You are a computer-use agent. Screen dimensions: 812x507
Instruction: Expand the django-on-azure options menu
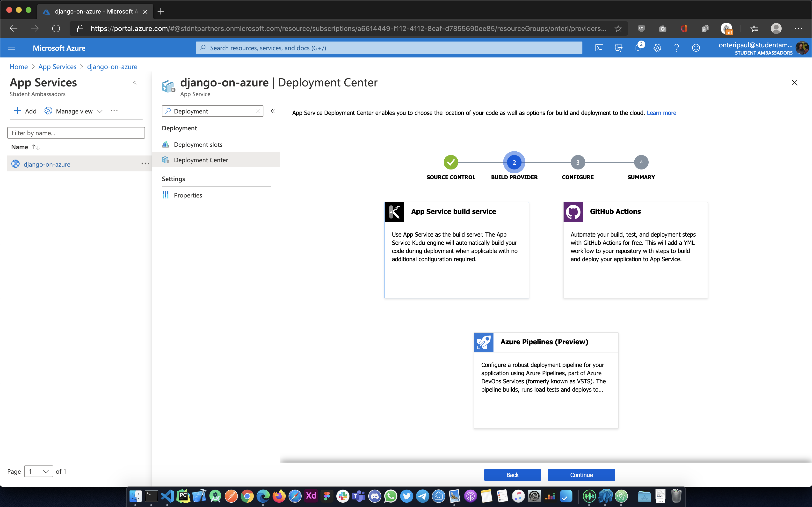[145, 163]
